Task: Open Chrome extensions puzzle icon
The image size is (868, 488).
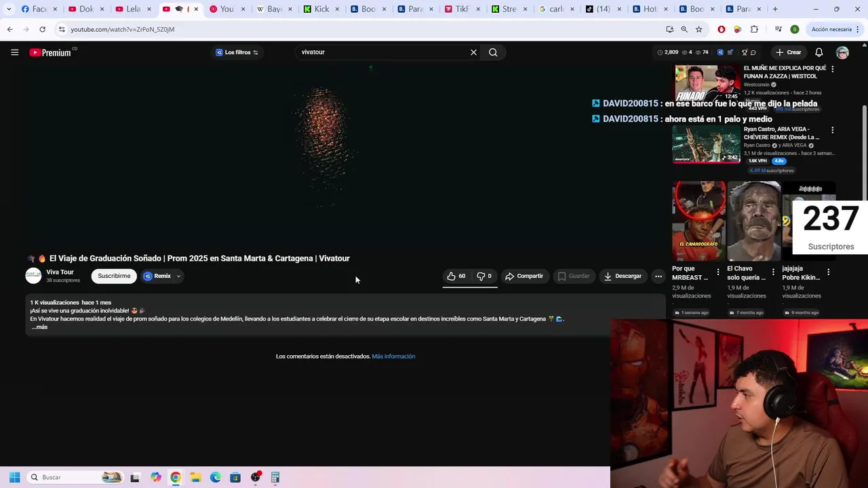Action: (x=754, y=29)
